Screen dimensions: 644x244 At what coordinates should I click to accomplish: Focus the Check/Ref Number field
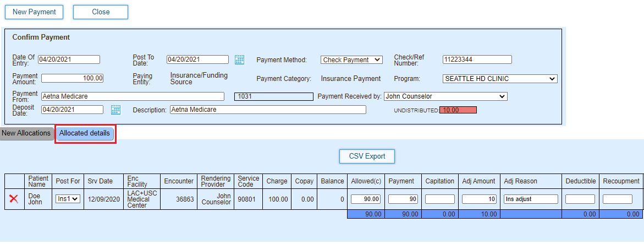(477, 59)
